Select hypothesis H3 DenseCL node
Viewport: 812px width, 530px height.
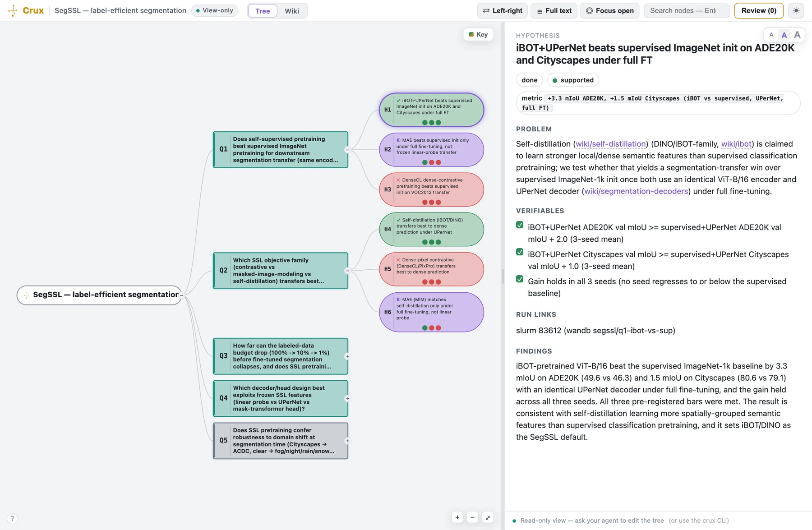tap(432, 189)
